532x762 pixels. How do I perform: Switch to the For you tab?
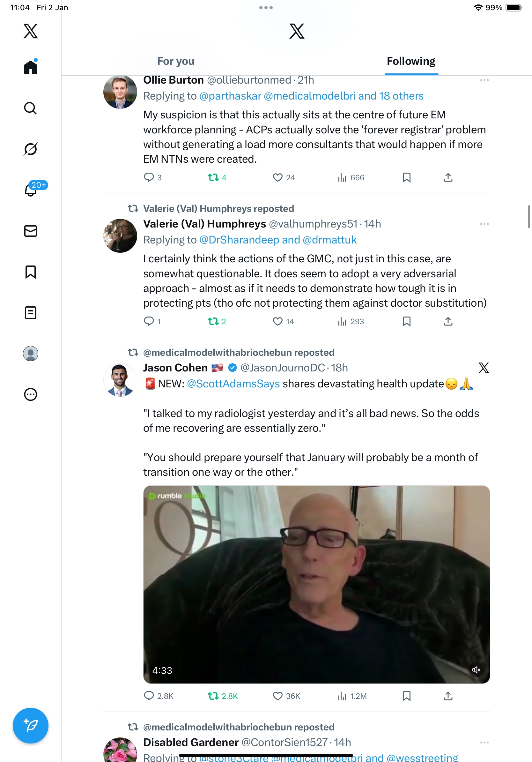pos(175,61)
